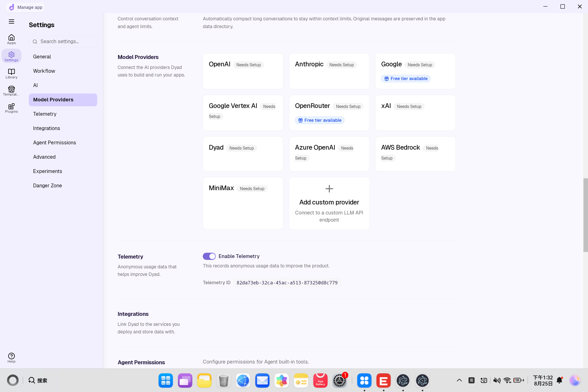The image size is (588, 392).
Task: Open the Anthropic provider card
Action: coord(329,71)
